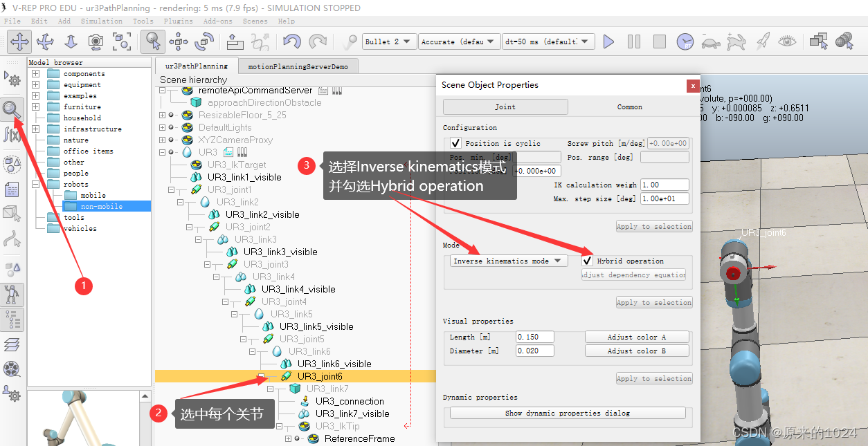Viewport: 868px width, 446px height.
Task: Click Adjust dependency equation button
Action: (x=634, y=275)
